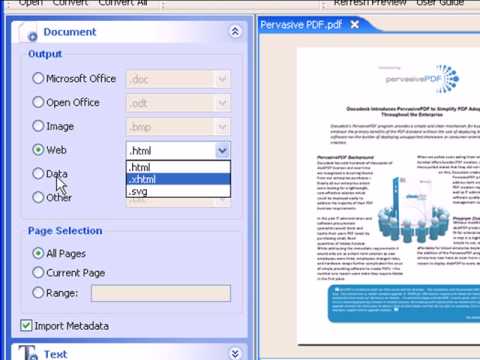Click the Document panel title
480x360 pixels.
[70, 32]
